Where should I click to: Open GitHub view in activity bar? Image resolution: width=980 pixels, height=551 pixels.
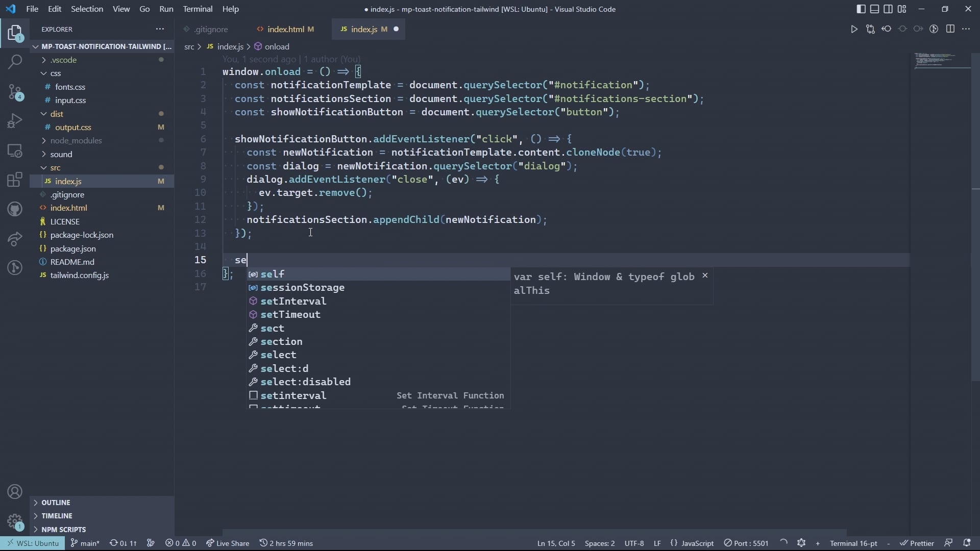pos(15,209)
